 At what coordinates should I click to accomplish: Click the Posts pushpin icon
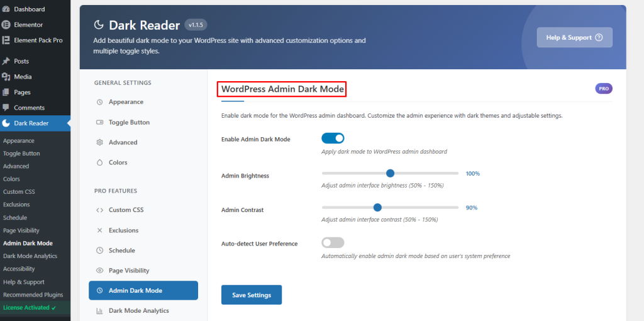(x=6, y=61)
